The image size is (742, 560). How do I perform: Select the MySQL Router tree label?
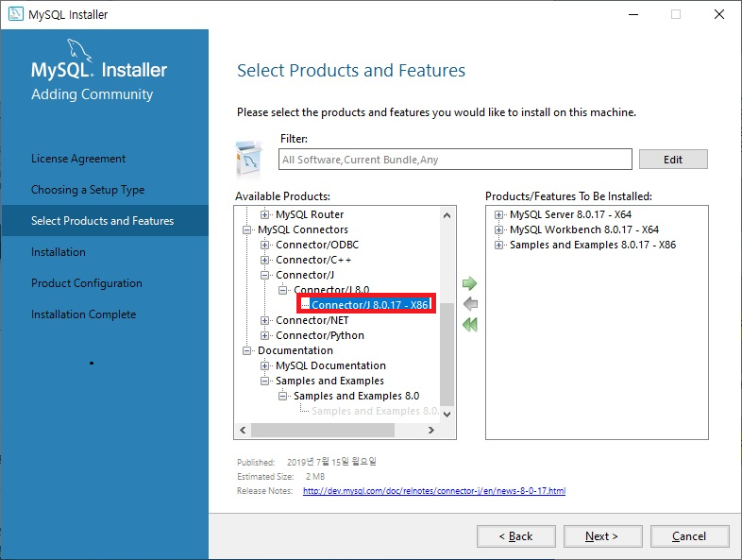310,214
